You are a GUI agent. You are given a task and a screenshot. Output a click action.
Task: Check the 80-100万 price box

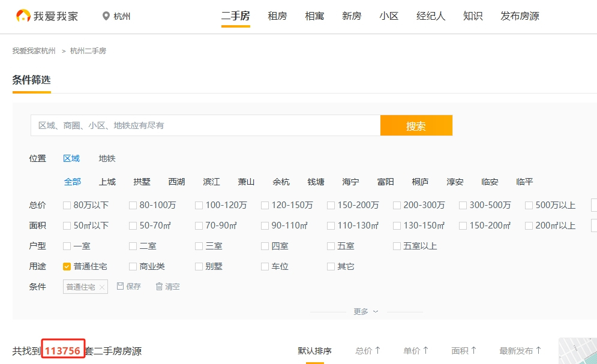coord(133,206)
